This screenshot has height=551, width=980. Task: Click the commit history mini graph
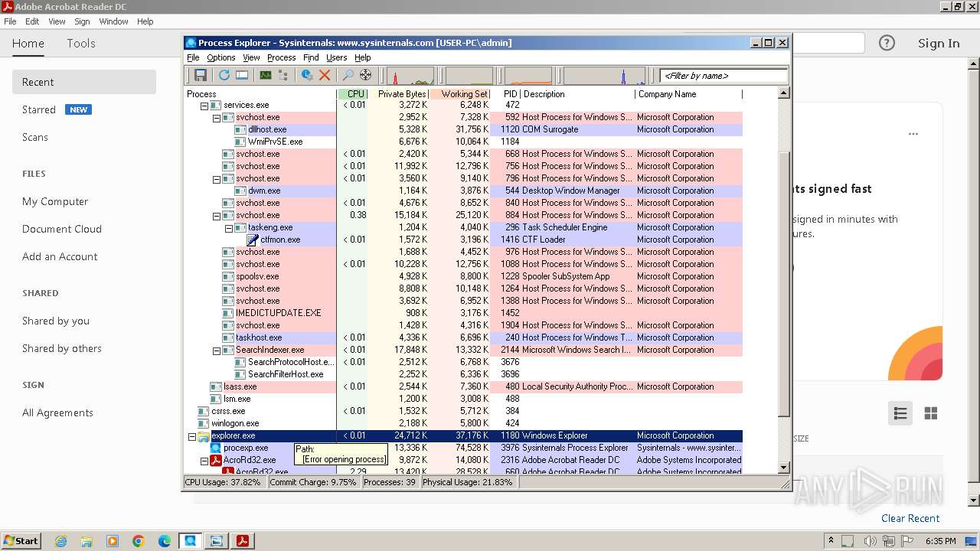click(x=469, y=76)
